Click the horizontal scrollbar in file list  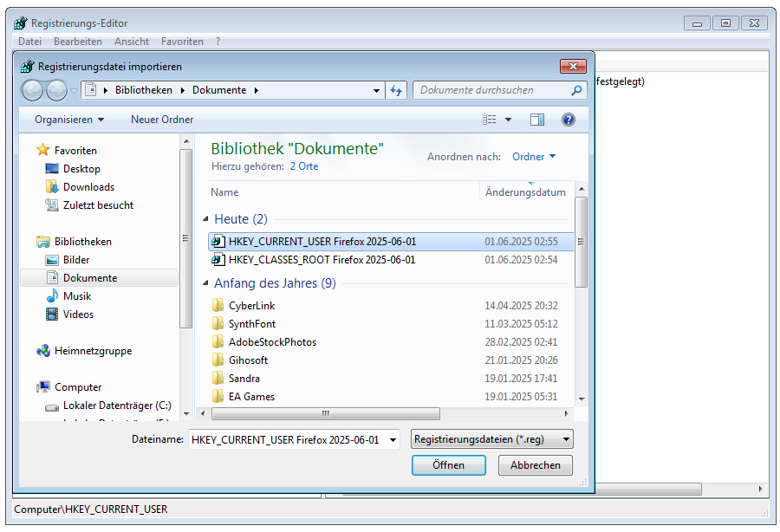pos(325,414)
